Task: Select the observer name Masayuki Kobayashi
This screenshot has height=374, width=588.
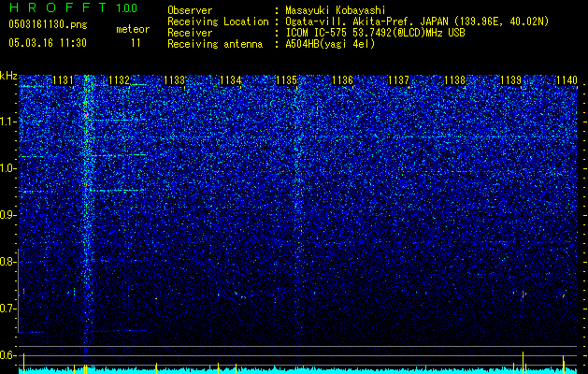Action: click(336, 11)
